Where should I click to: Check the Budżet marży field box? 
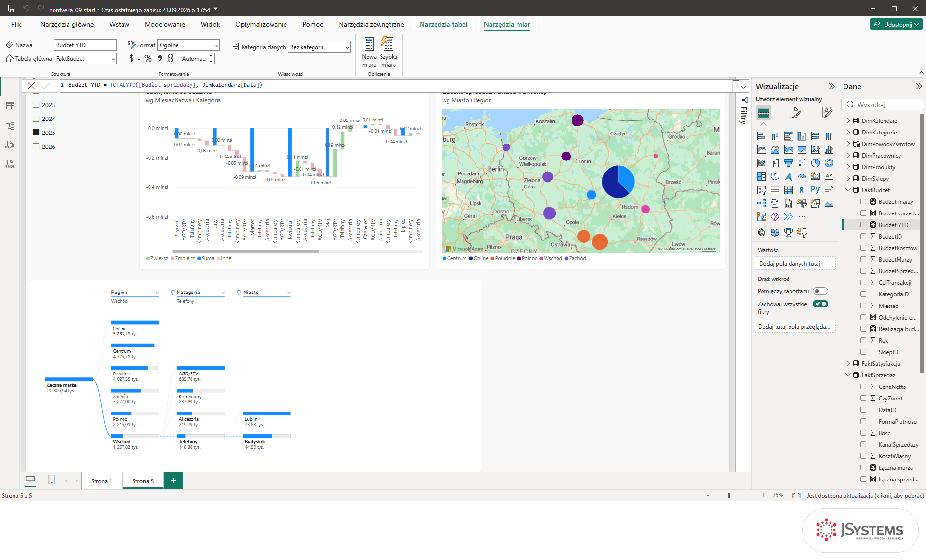tap(863, 201)
